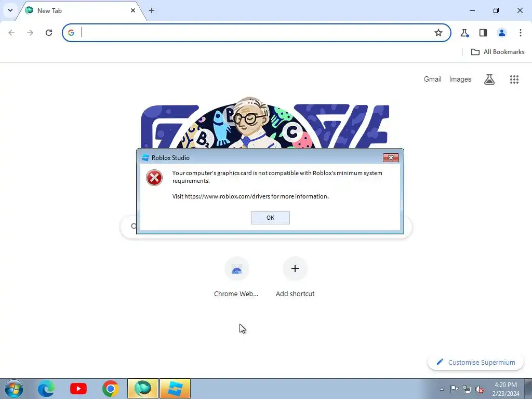Minimize the browser window

coord(472,10)
